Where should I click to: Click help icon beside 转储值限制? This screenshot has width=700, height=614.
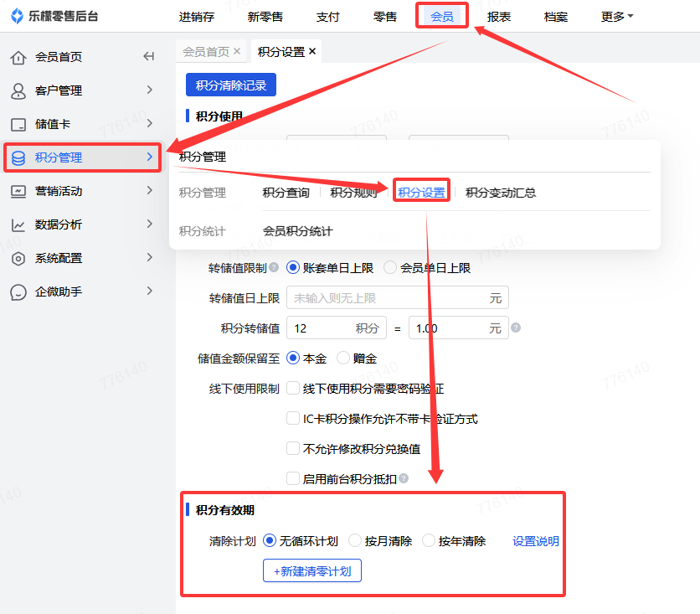274,267
